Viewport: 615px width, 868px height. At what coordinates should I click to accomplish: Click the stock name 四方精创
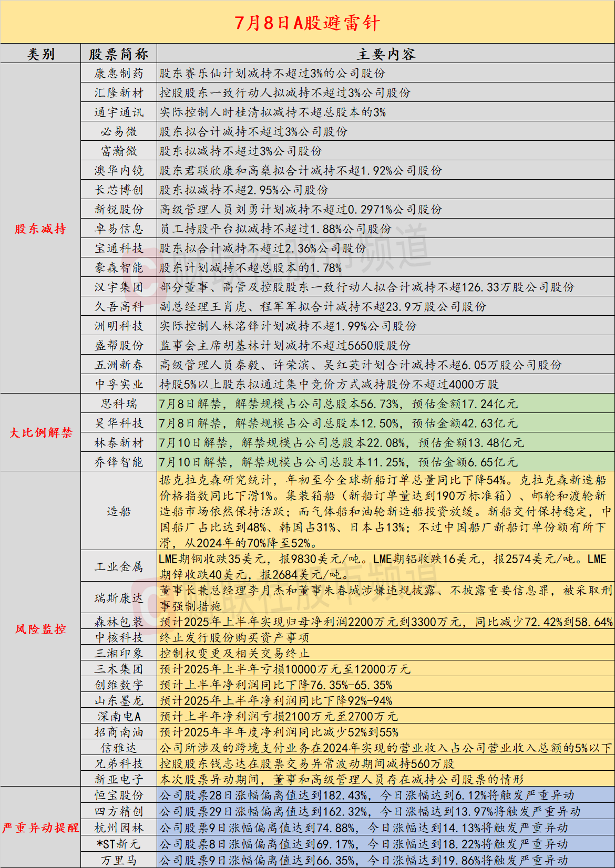119,812
